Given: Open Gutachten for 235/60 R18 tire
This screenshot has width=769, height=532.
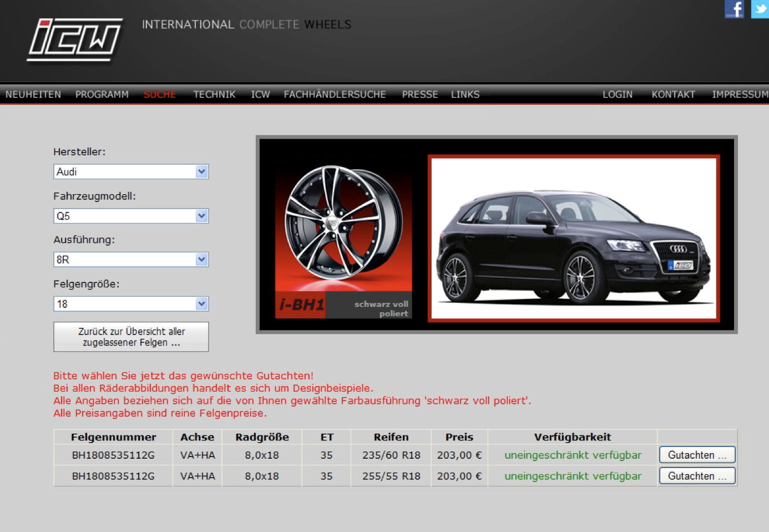Looking at the screenshot, I should (697, 455).
